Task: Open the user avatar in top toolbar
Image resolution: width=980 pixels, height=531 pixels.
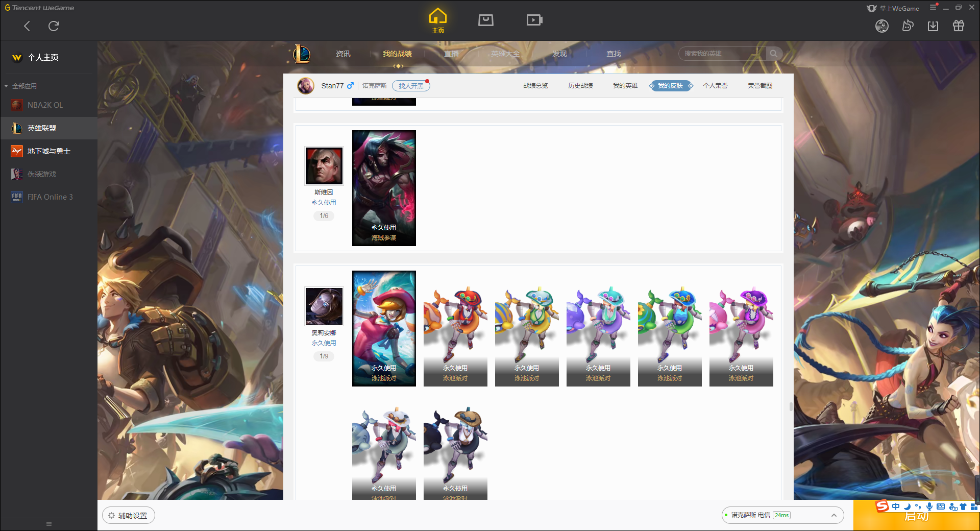Action: coord(882,26)
